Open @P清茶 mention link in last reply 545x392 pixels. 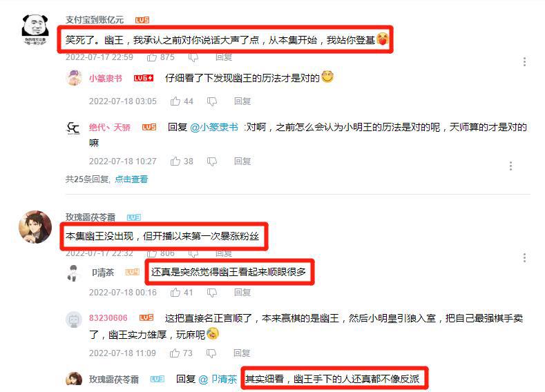[x=218, y=379]
